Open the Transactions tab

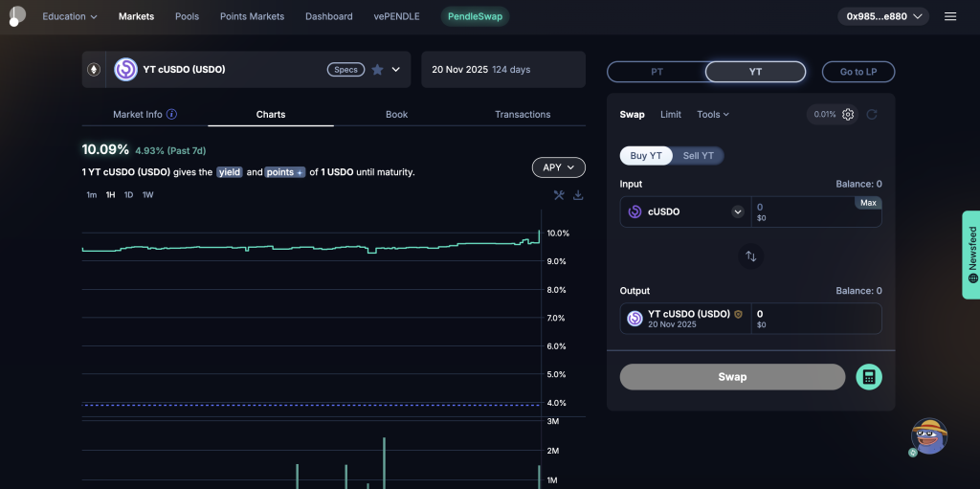[523, 115]
